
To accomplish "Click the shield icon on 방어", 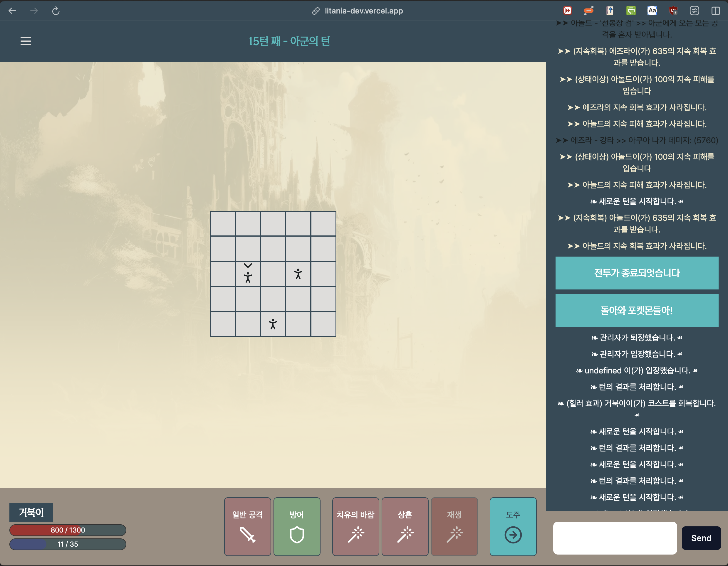I will pyautogui.click(x=297, y=535).
